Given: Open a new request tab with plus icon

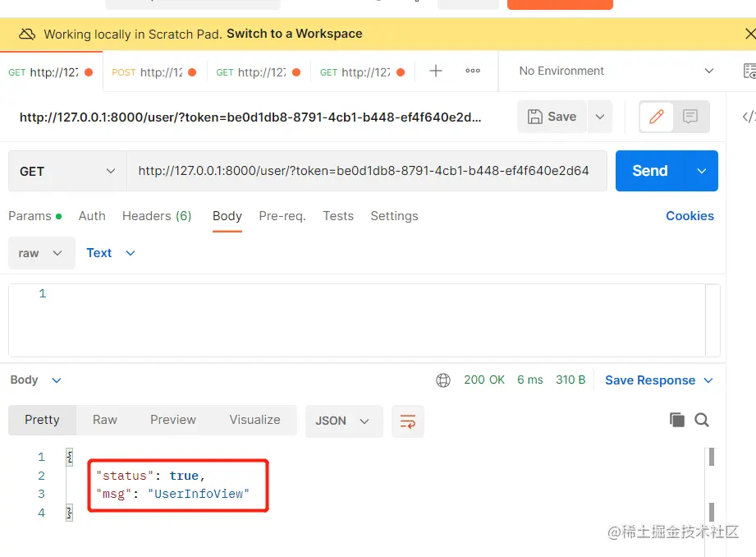Looking at the screenshot, I should pyautogui.click(x=435, y=71).
